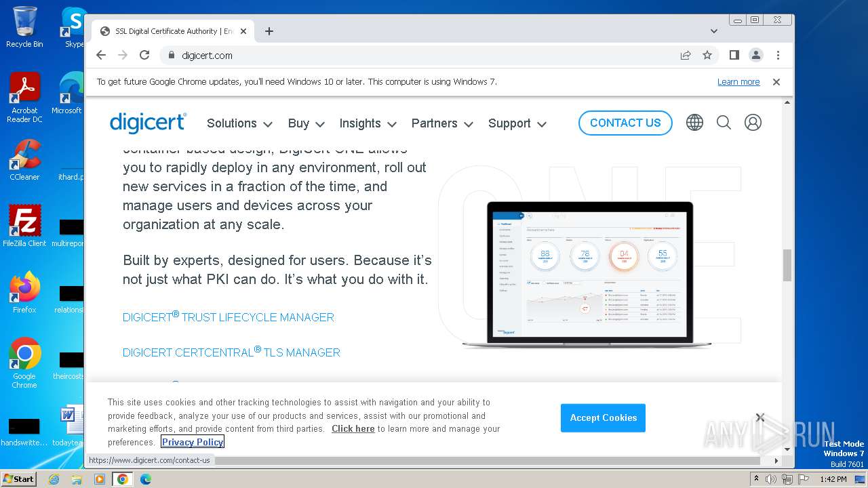Click the DigiCert logo
This screenshot has width=868, height=488.
(x=148, y=122)
